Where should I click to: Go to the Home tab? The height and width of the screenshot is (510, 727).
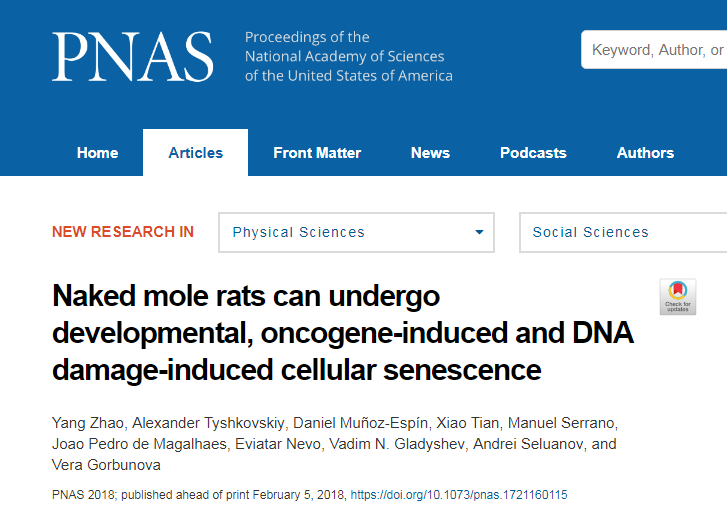pyautogui.click(x=97, y=153)
